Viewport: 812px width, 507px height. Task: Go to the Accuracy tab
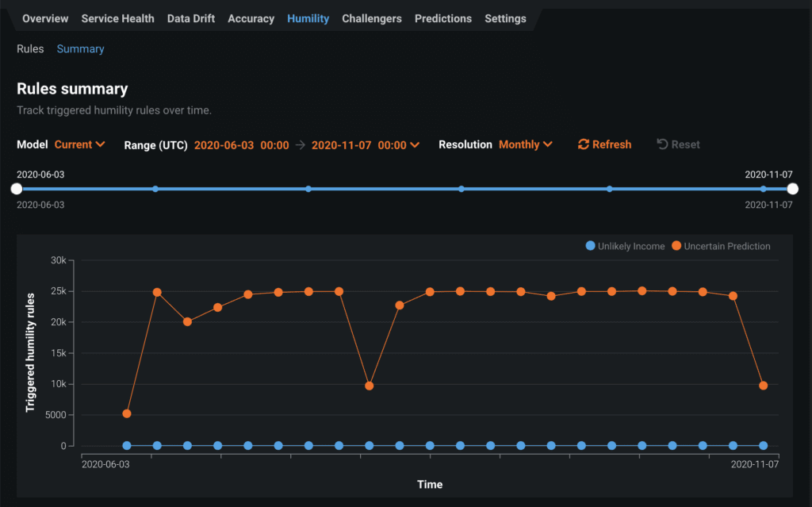pos(251,19)
